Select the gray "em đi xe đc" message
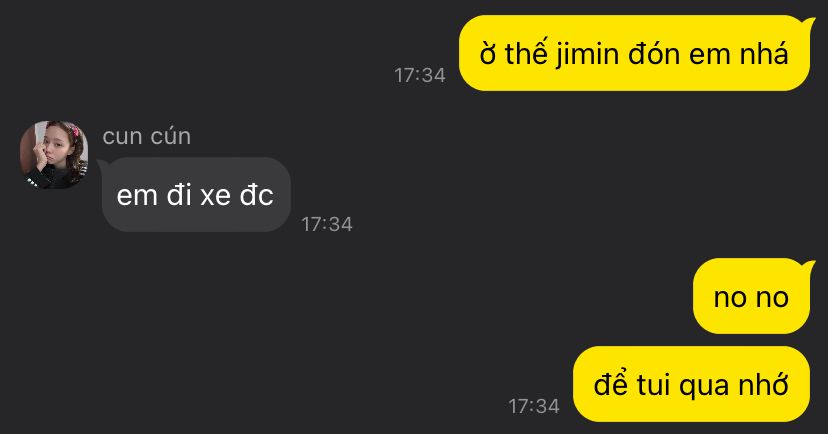The width and height of the screenshot is (828, 434). point(196,194)
